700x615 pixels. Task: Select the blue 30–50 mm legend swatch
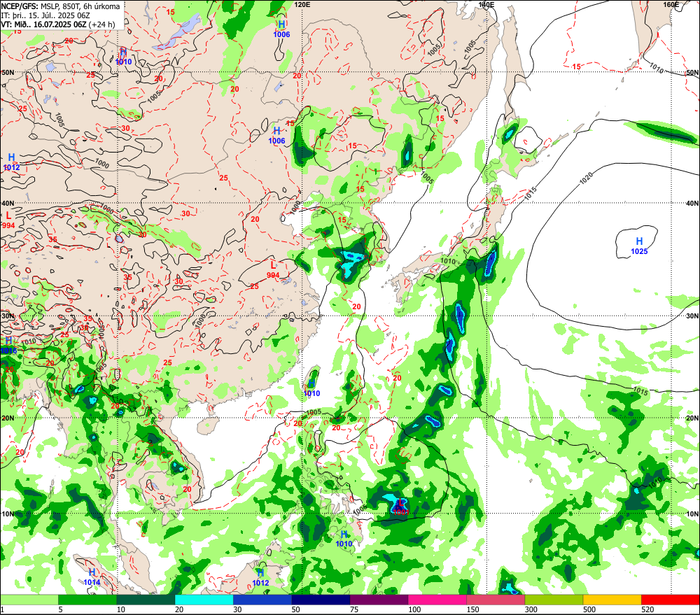(262, 600)
